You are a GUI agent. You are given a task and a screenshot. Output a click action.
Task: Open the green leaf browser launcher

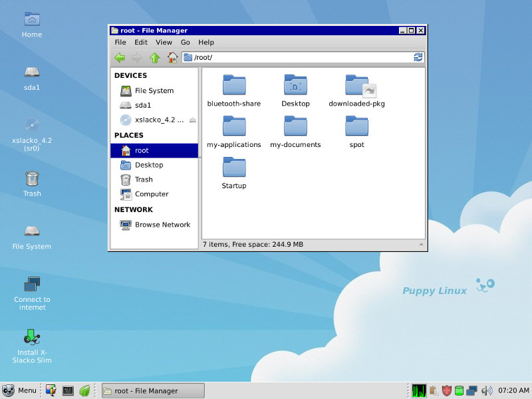(84, 391)
